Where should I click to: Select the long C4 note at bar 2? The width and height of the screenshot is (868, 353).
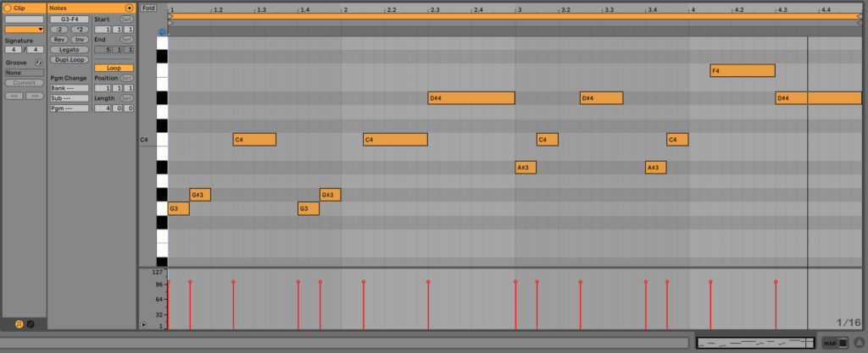click(x=395, y=140)
